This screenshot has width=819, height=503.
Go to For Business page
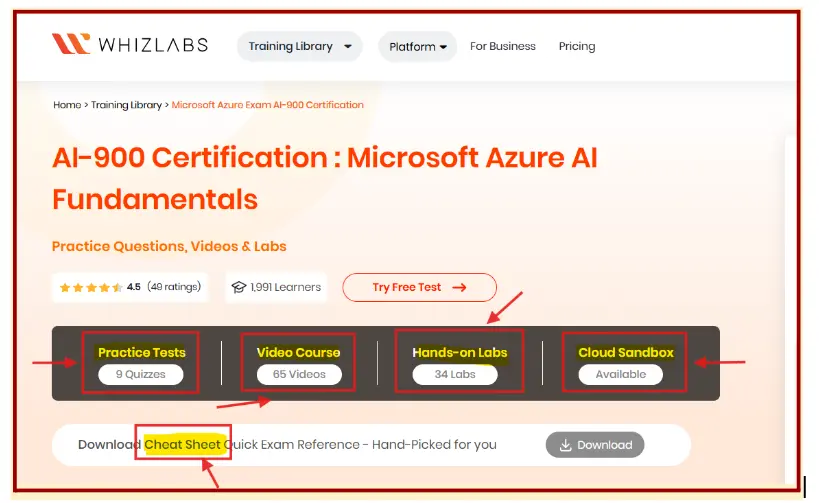coord(502,46)
